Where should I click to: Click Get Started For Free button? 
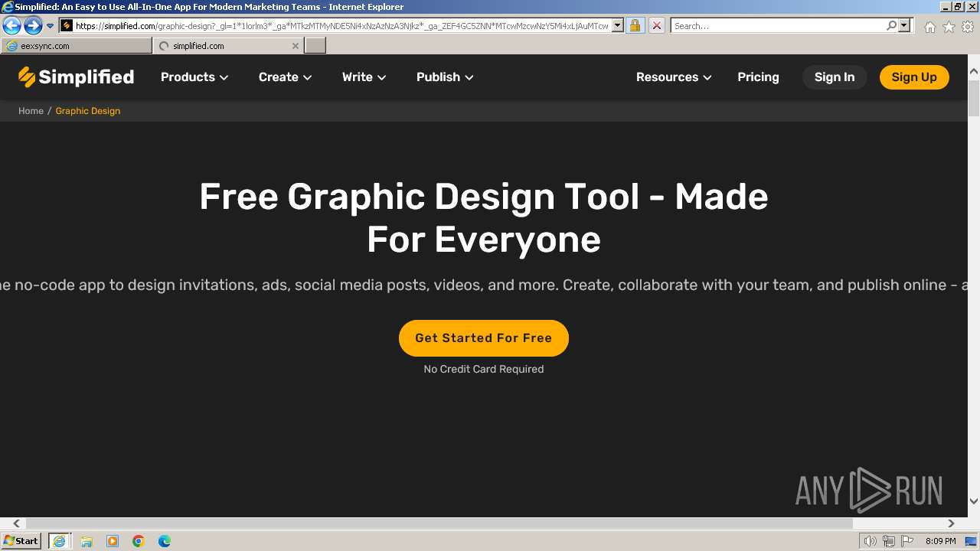(x=484, y=338)
